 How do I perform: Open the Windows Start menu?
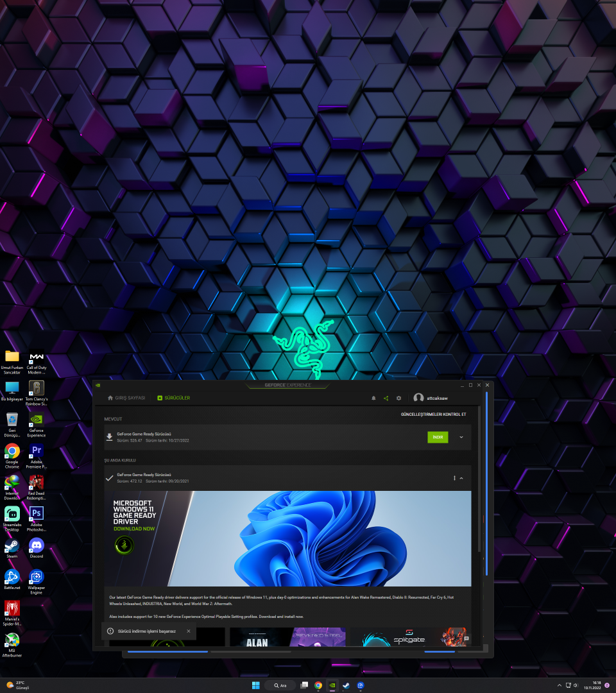pyautogui.click(x=256, y=685)
